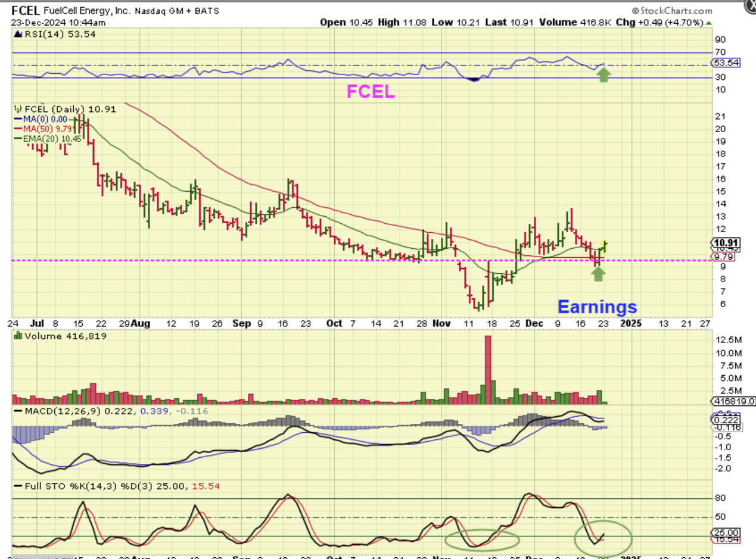The width and height of the screenshot is (756, 559).
Task: Click the 2025 label on price chart date axis
Action: click(631, 323)
